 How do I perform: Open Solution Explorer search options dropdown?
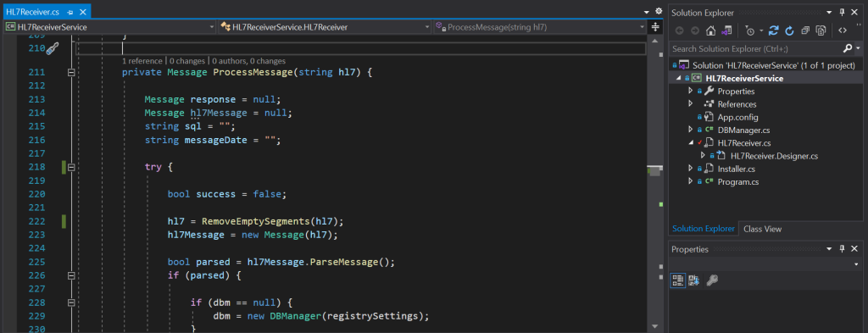tap(858, 48)
